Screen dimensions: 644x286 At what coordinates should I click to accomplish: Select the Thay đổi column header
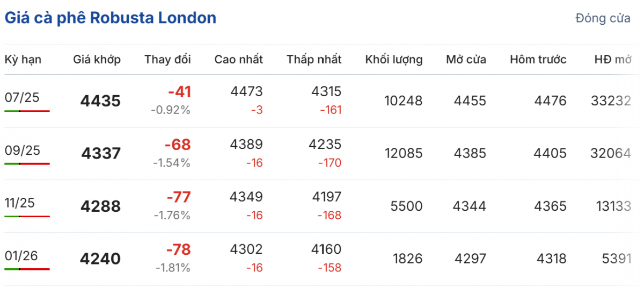point(167,59)
